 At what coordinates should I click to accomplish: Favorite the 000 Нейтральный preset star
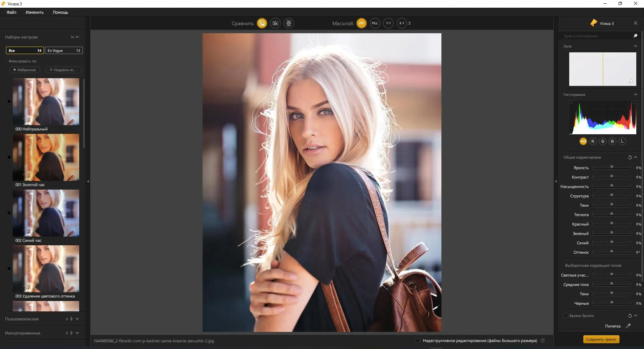(x=9, y=102)
